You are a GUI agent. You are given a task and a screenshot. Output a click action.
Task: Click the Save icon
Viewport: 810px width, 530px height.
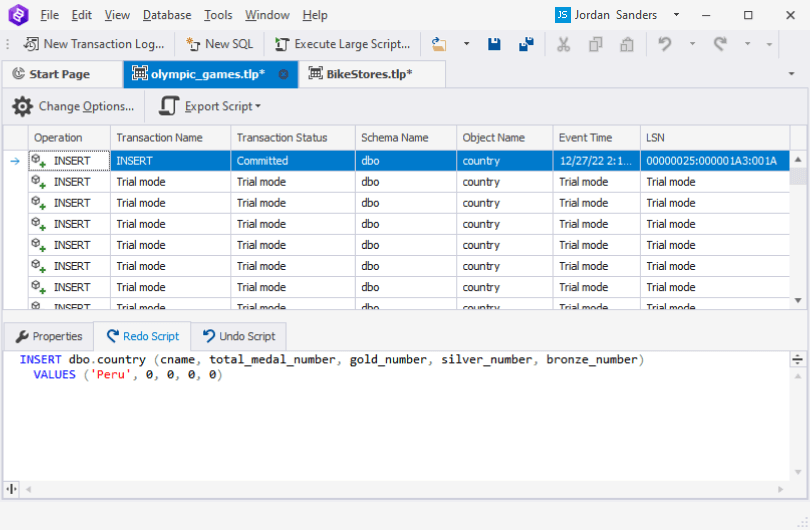[494, 44]
